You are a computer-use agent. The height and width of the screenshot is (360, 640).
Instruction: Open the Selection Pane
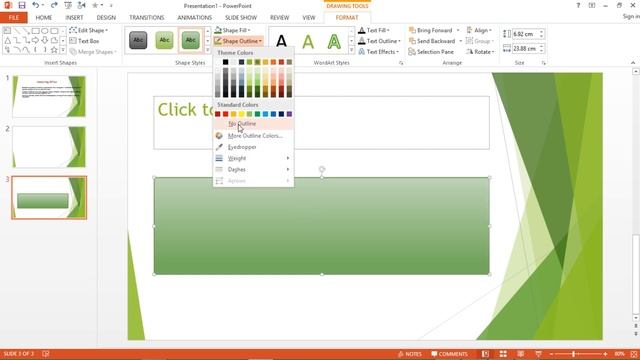tap(431, 52)
